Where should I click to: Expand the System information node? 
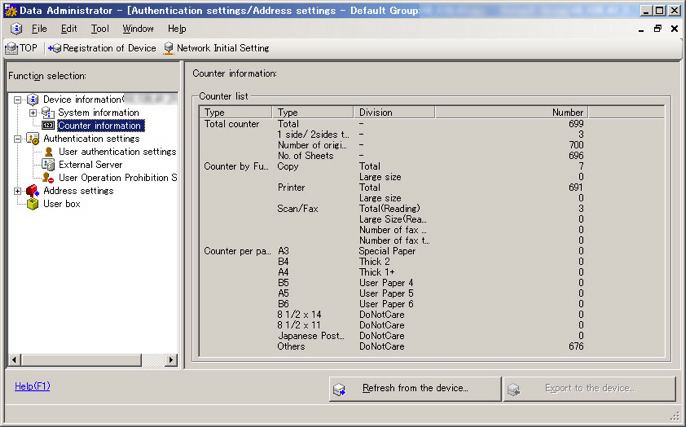tap(33, 113)
